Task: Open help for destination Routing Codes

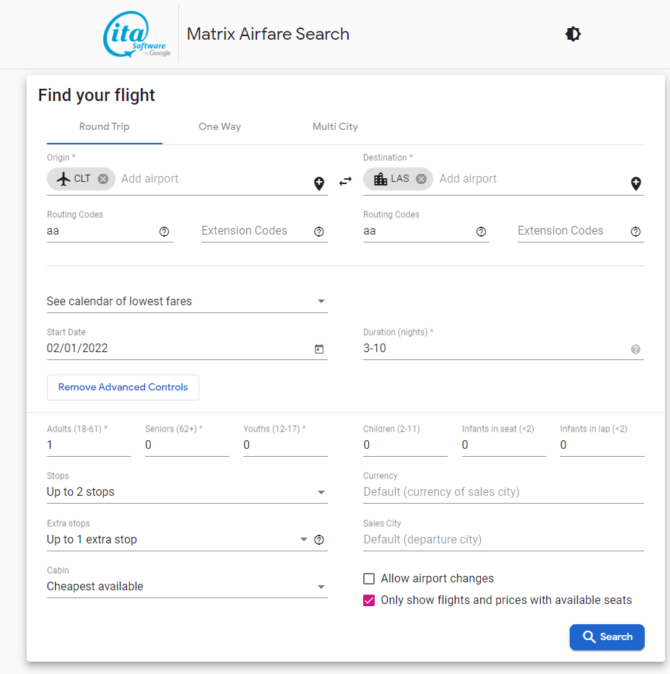Action: 481,232
